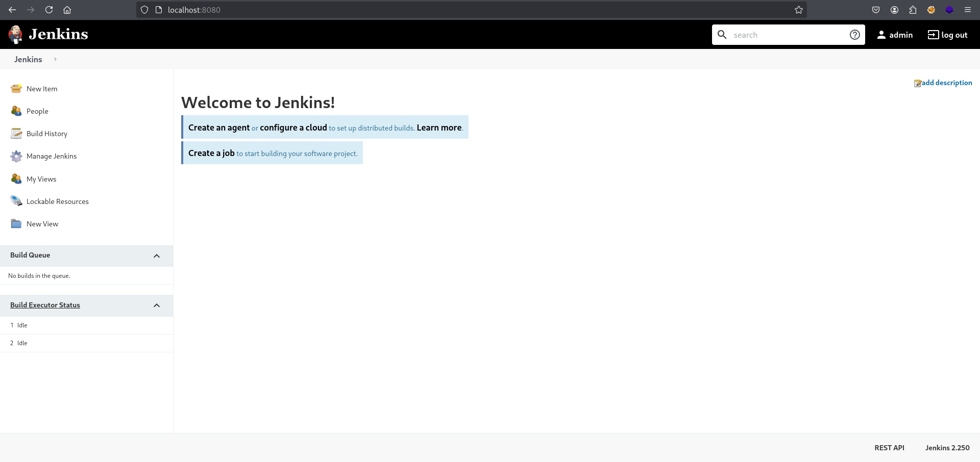Click the page info icon in address bar
This screenshot has height=462, width=980.
click(x=159, y=10)
